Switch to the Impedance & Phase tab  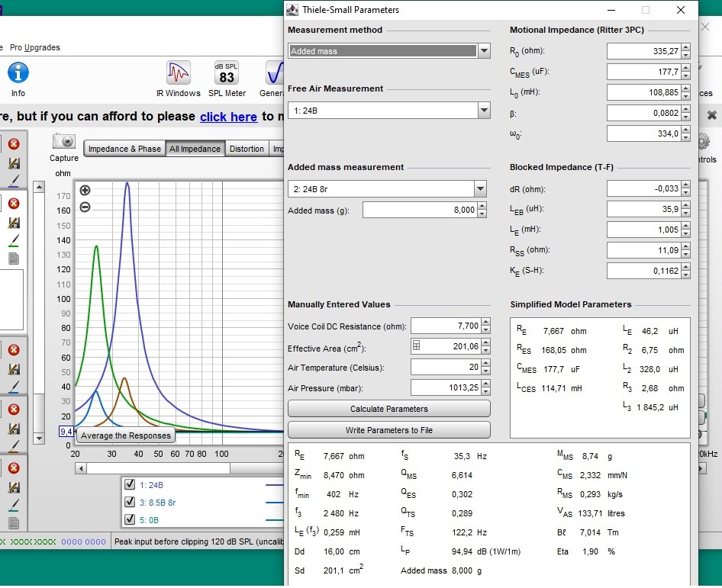pos(124,149)
